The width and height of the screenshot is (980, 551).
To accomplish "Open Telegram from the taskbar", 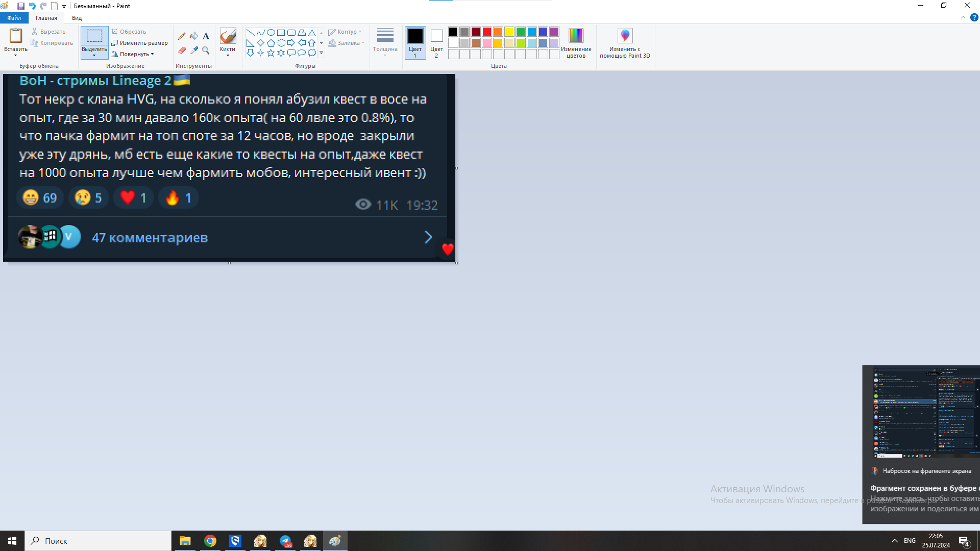I will (285, 541).
